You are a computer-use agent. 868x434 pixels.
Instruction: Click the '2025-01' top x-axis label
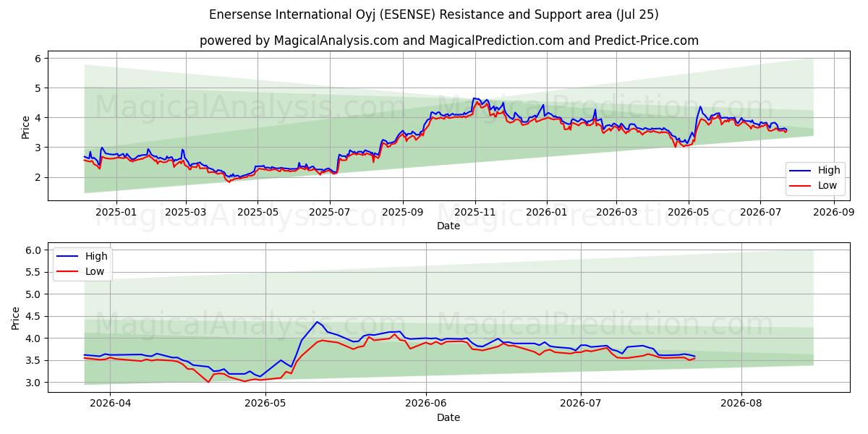116,213
